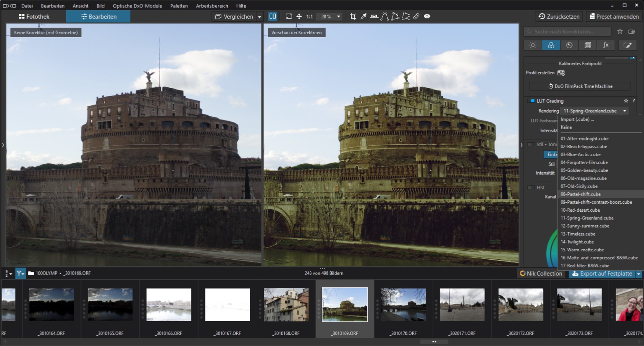Expand the Export auf Festplatte arrow
This screenshot has height=346, width=644.
(639, 274)
